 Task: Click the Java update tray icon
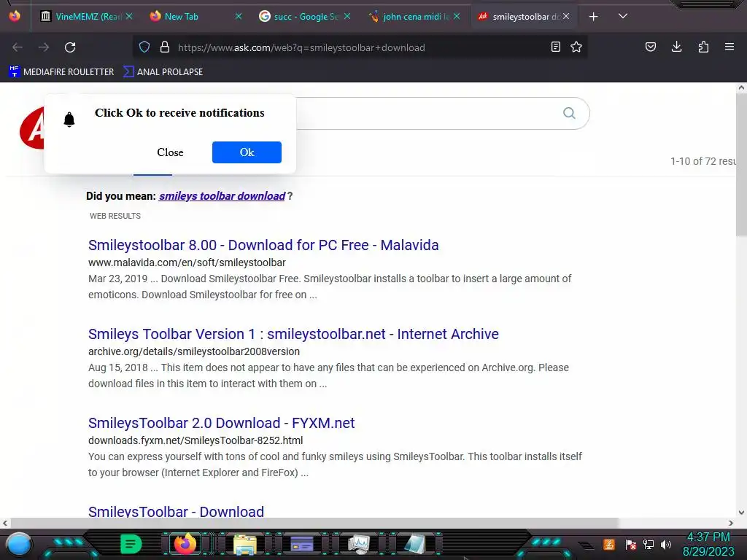608,544
